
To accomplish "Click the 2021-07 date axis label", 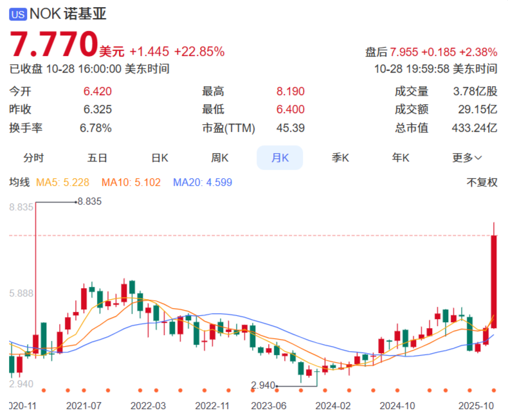I will (x=84, y=406).
